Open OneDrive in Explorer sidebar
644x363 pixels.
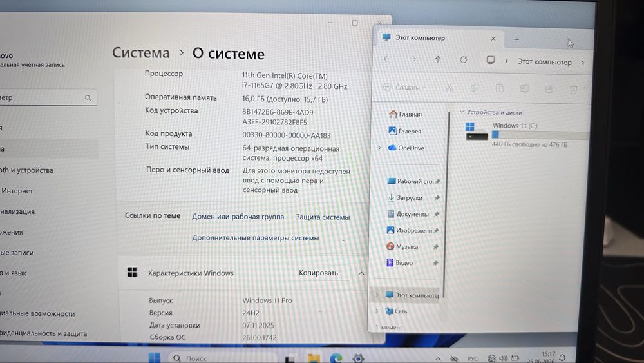(406, 148)
